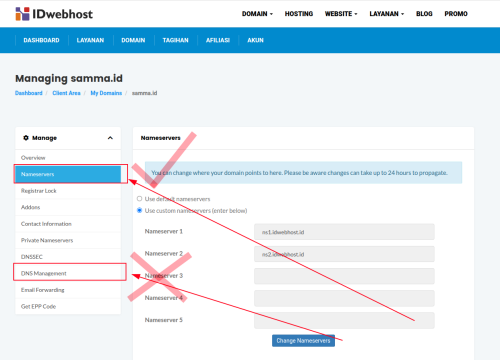Screen dimensions: 500x360
Task: Click the Change Nameservers button
Action: click(x=303, y=341)
